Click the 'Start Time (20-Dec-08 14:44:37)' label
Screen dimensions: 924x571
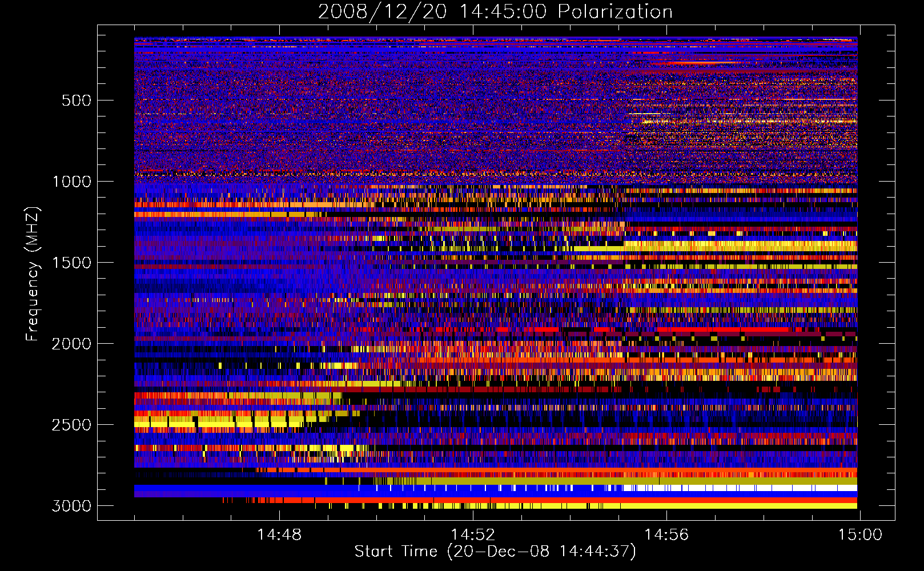pos(495,552)
